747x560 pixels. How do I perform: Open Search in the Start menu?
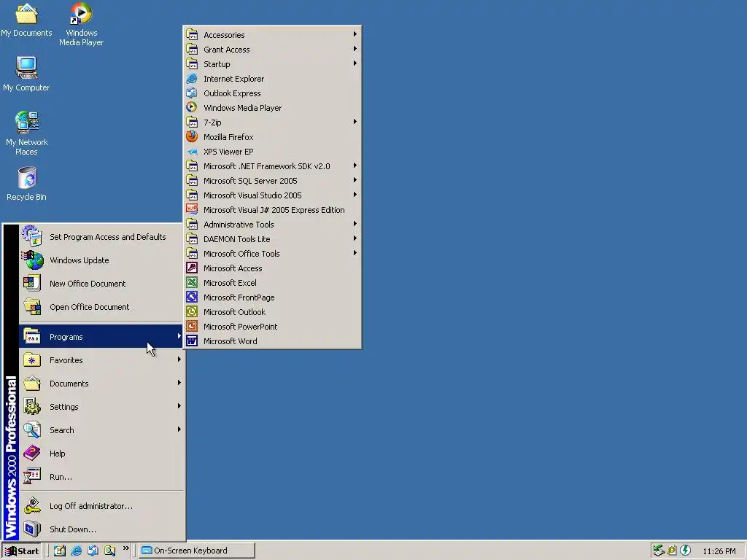point(101,430)
